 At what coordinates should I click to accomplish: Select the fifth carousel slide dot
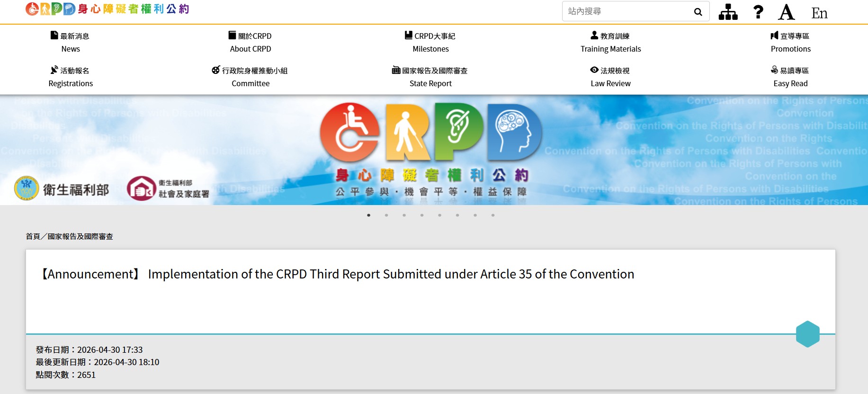click(439, 215)
